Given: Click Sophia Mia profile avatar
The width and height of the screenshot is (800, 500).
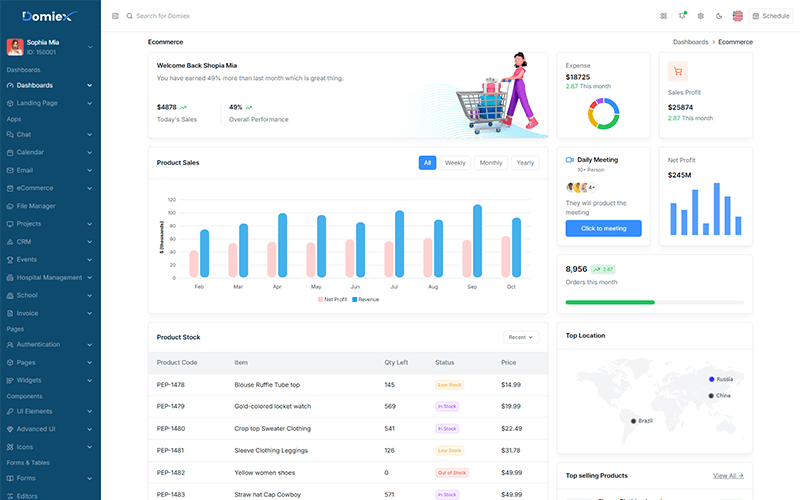Looking at the screenshot, I should 15,47.
